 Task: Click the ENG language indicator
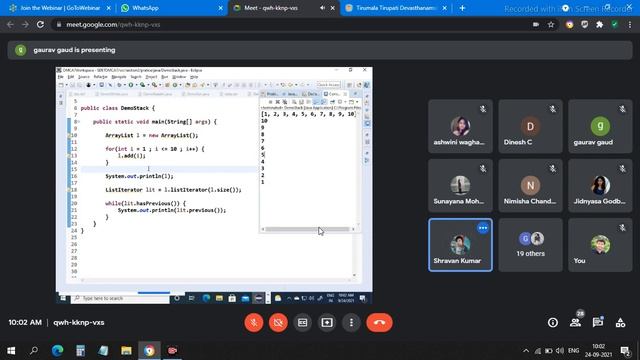573,351
